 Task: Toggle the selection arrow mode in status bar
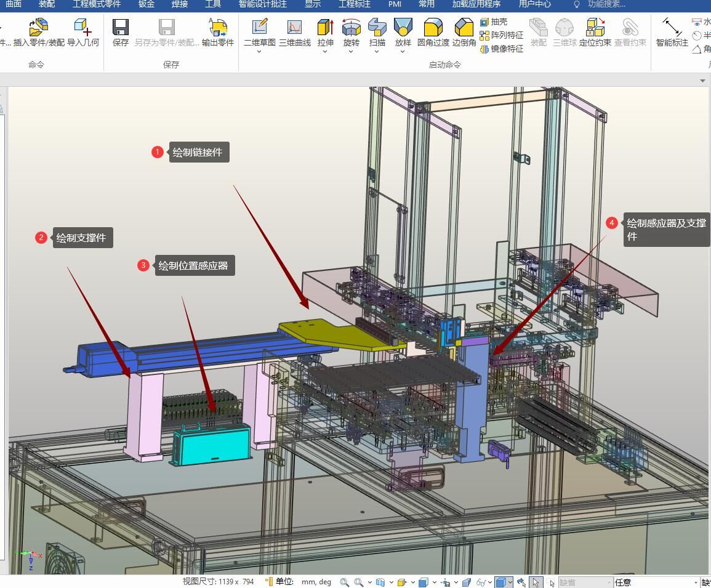tap(536, 582)
